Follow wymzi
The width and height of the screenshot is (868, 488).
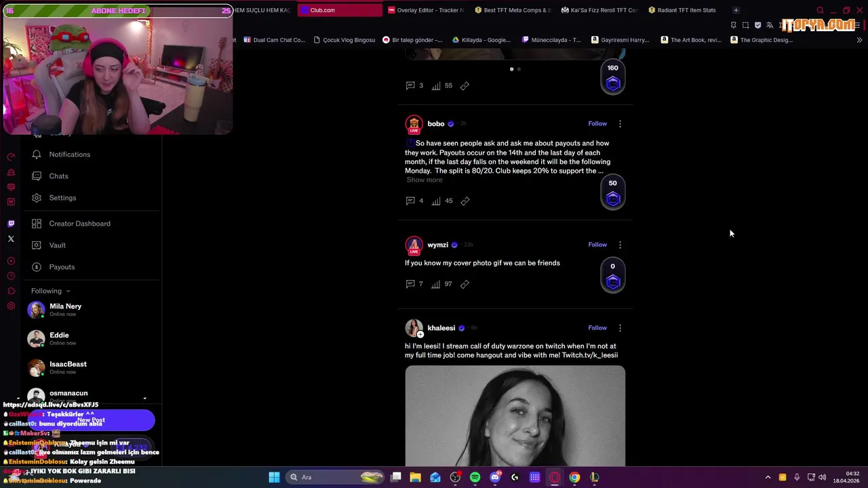pos(597,245)
